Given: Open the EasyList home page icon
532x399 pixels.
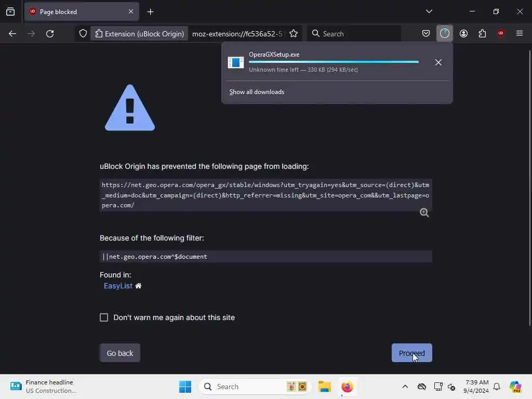Looking at the screenshot, I should point(138,286).
